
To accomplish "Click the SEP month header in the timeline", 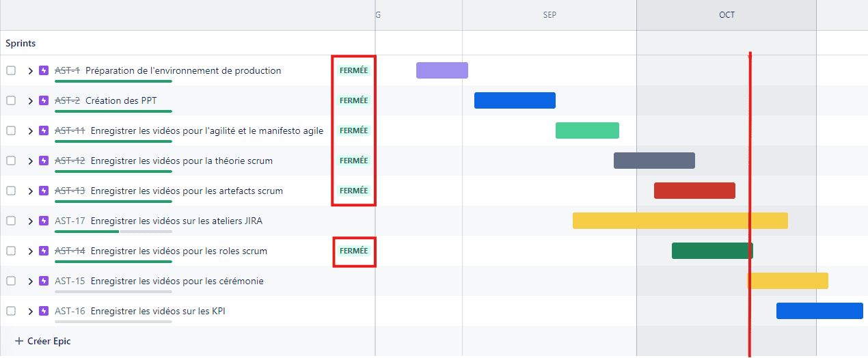I will point(550,15).
